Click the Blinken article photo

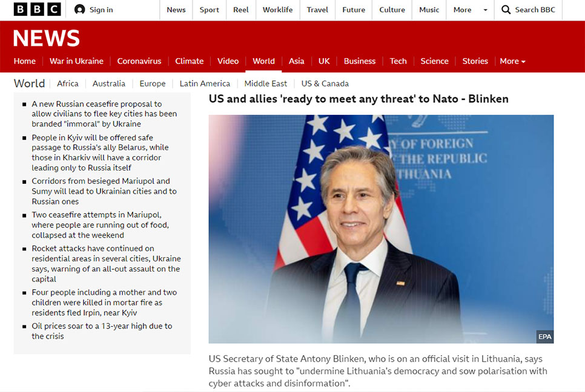pyautogui.click(x=381, y=229)
